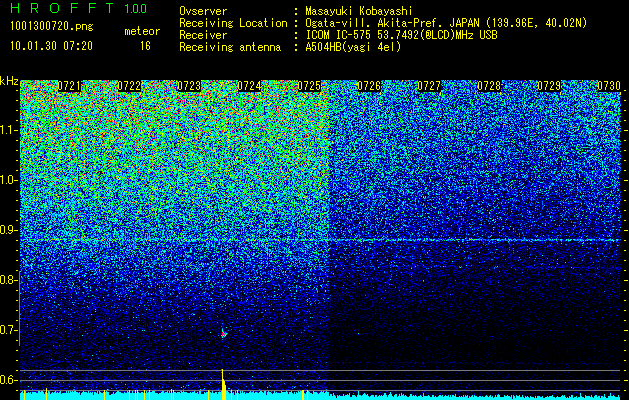Click the 0.7 kHz axis label
629x400 pixels.
click(7, 330)
